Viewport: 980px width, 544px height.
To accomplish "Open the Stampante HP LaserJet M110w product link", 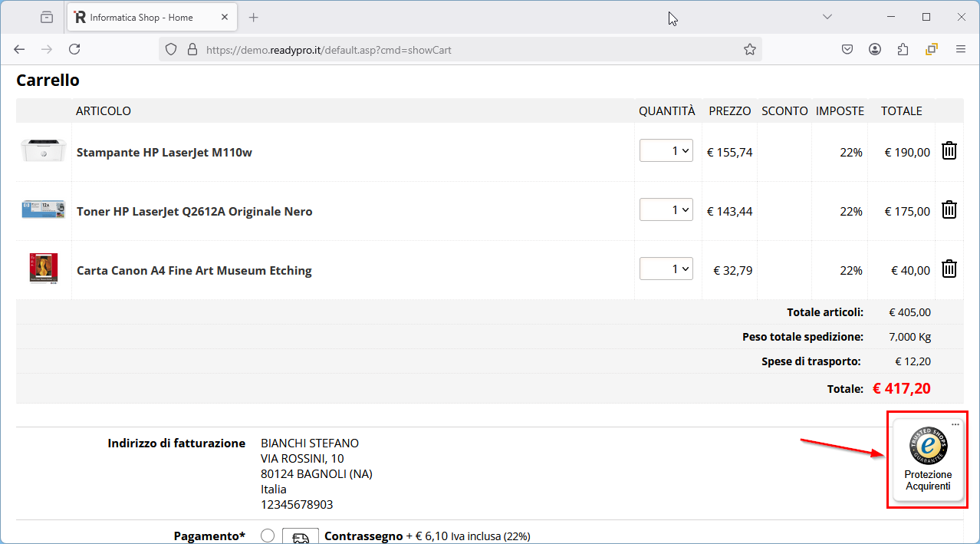I will click(x=164, y=152).
